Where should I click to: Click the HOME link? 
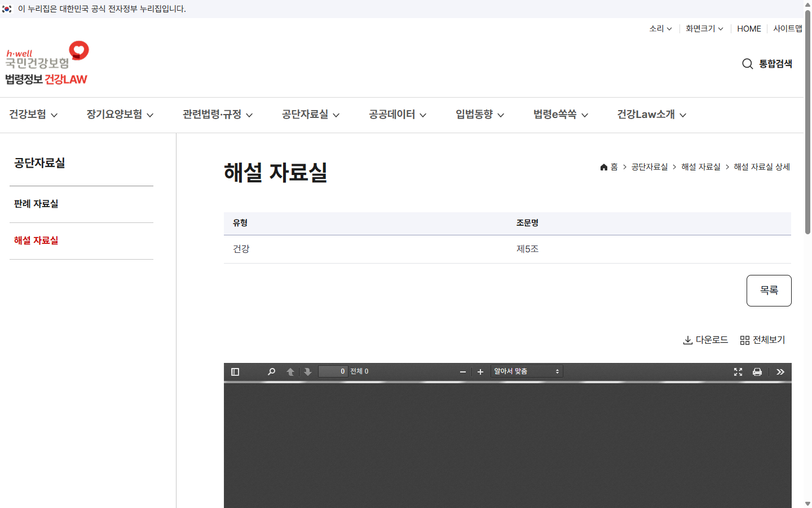pos(749,29)
